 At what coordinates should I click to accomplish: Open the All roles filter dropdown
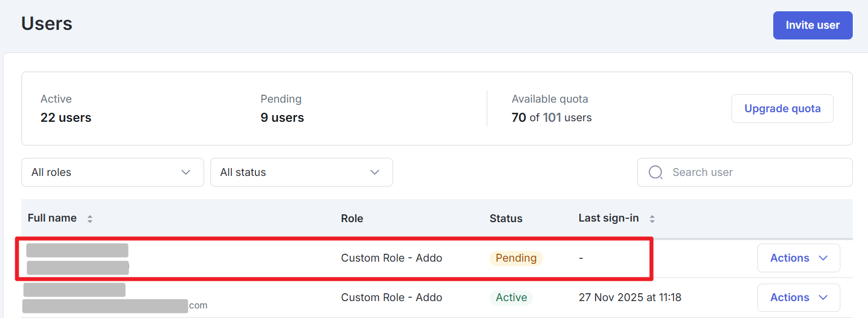pyautogui.click(x=112, y=172)
